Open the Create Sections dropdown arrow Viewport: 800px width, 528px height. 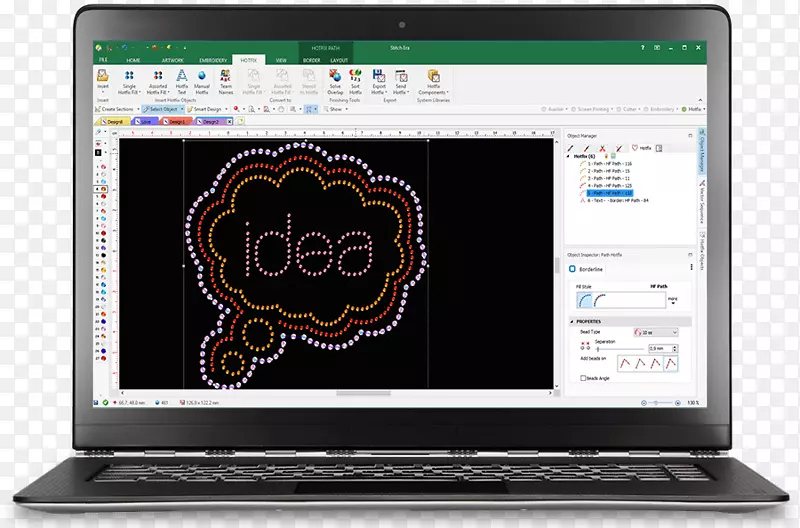tap(138, 109)
